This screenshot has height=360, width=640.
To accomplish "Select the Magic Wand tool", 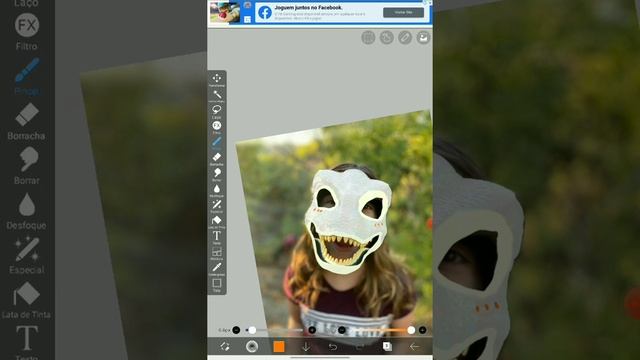I will coord(217,95).
